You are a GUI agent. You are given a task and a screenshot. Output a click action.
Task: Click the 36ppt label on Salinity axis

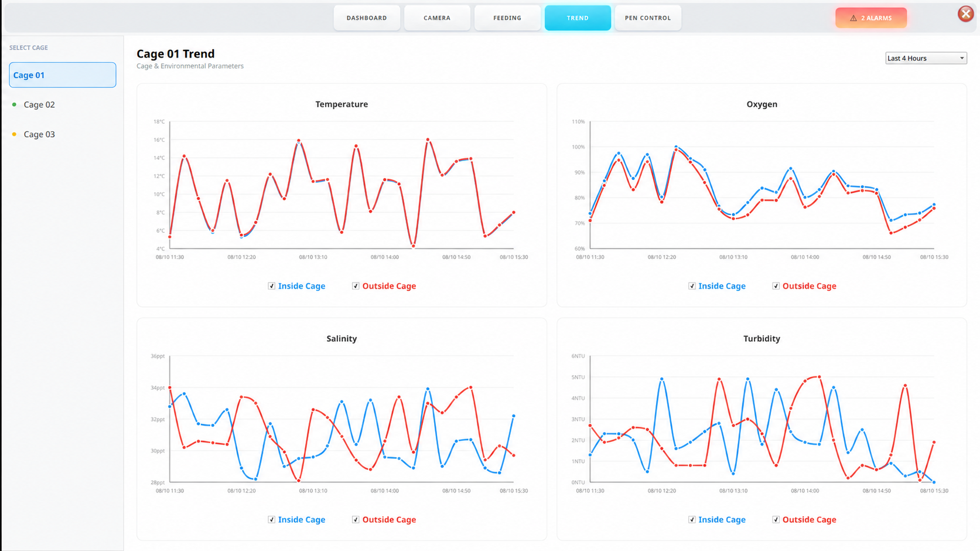158,356
